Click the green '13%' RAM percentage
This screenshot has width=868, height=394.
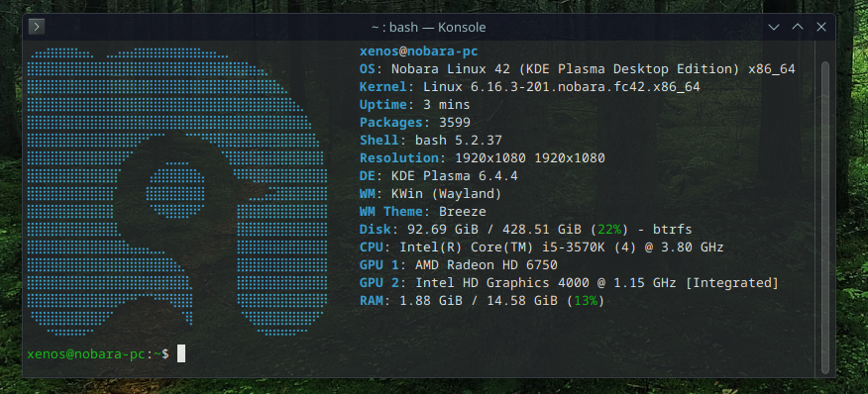586,301
